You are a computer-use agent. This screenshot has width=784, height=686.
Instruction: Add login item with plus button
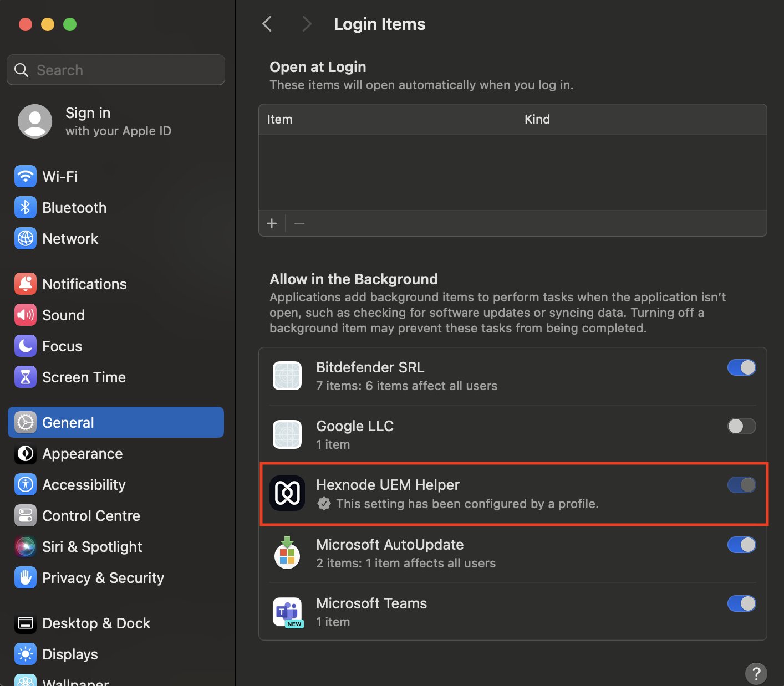pyautogui.click(x=272, y=223)
